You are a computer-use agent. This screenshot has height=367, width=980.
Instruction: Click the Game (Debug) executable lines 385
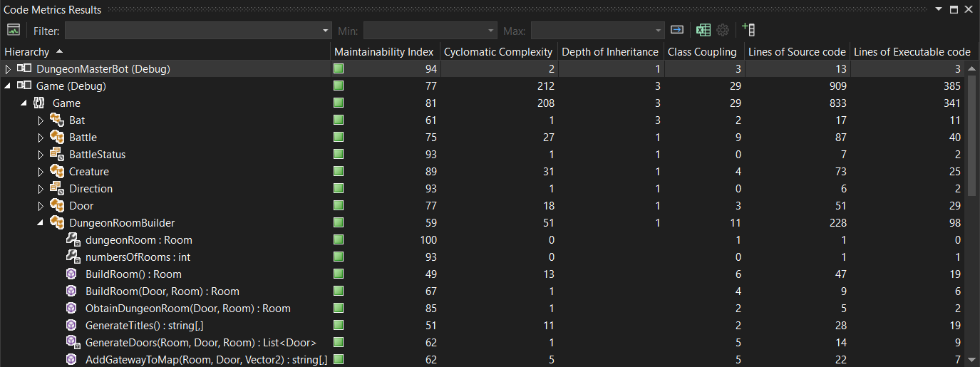pos(951,86)
